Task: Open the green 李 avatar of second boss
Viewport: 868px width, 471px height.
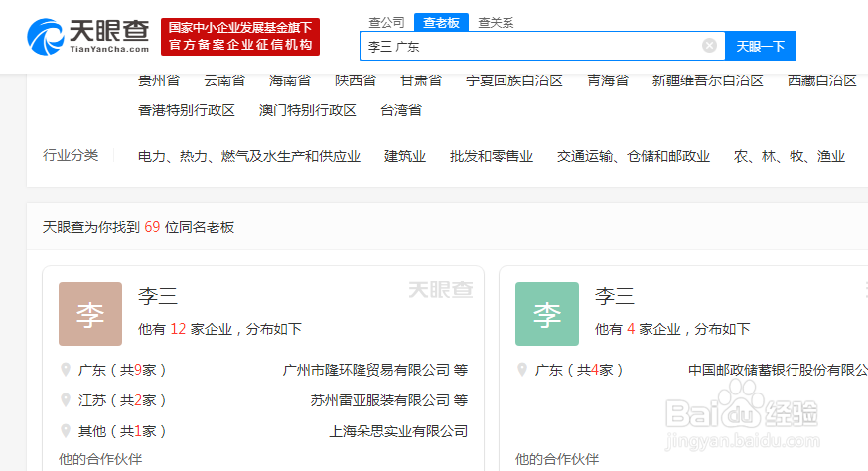Action: (x=547, y=314)
